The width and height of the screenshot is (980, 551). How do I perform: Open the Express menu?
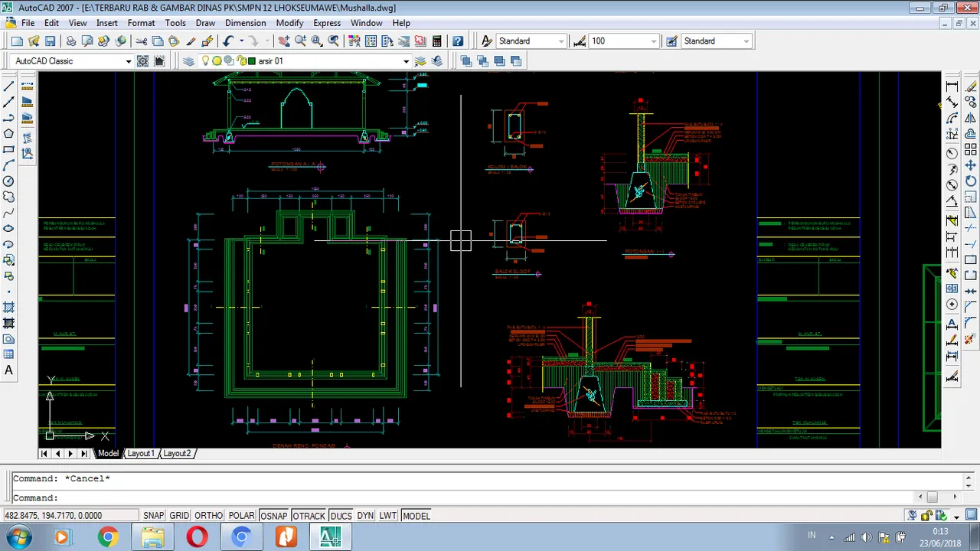[327, 23]
